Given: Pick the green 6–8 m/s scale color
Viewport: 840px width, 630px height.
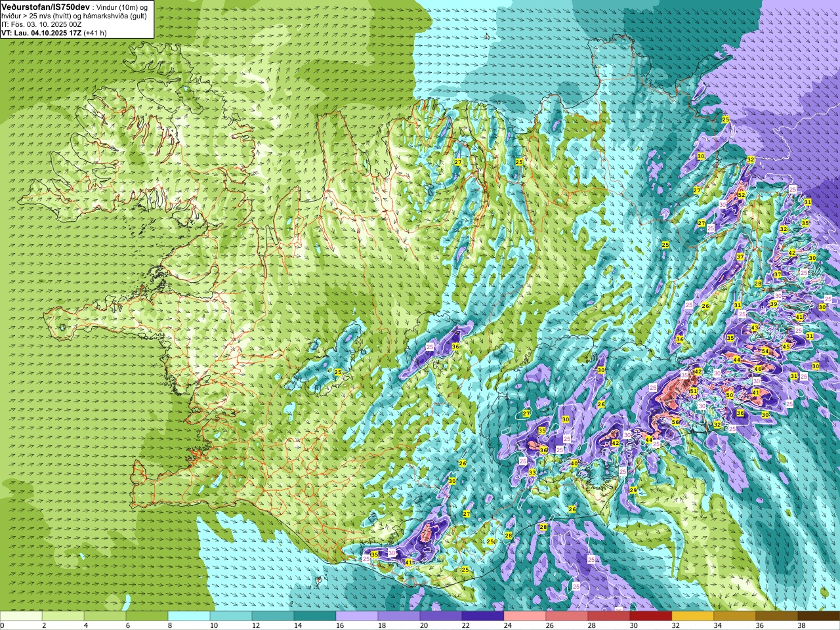Looking at the screenshot, I should pos(147,616).
